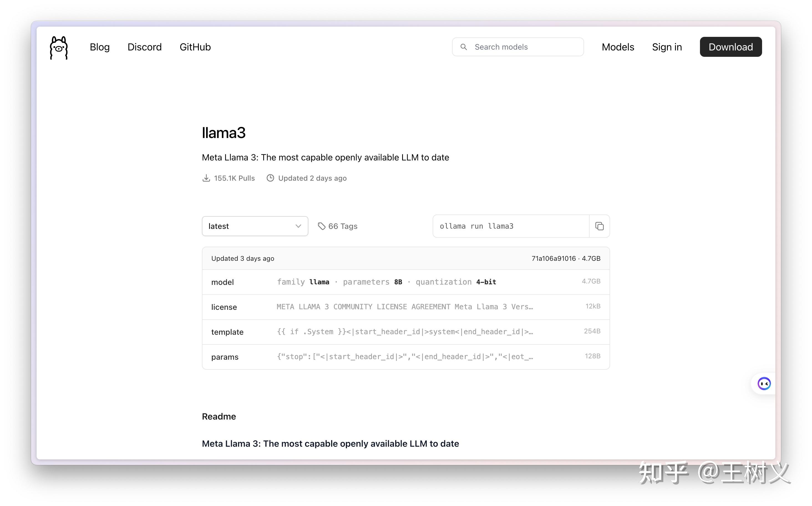Viewport: 812px width, 506px height.
Task: Open the license file row
Action: point(405,307)
